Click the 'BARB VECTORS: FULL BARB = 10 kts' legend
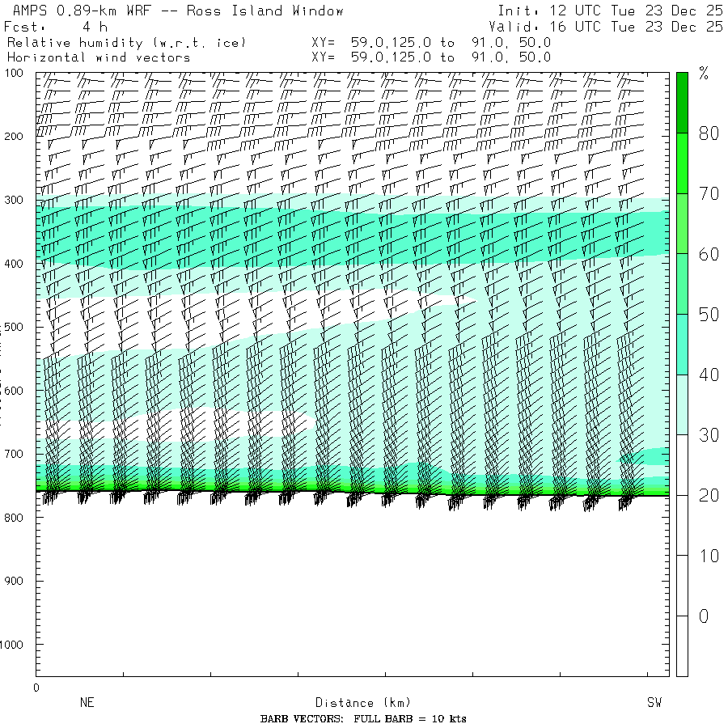728x728 pixels. pos(363,719)
